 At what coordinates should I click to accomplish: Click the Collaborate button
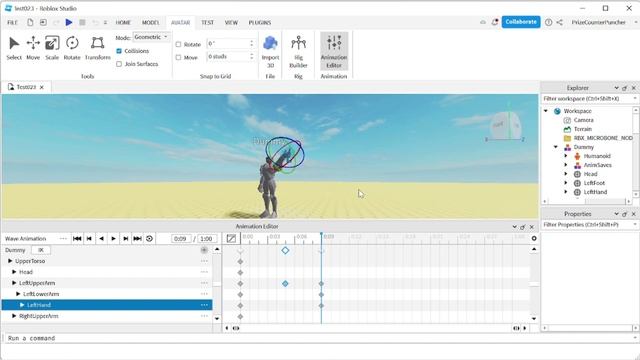[521, 22]
